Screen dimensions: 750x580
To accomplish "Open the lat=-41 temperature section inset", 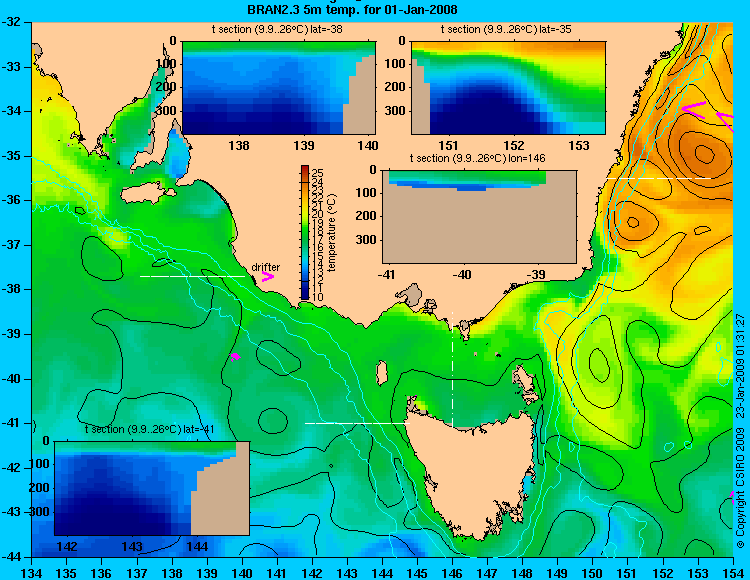I will pos(152,488).
